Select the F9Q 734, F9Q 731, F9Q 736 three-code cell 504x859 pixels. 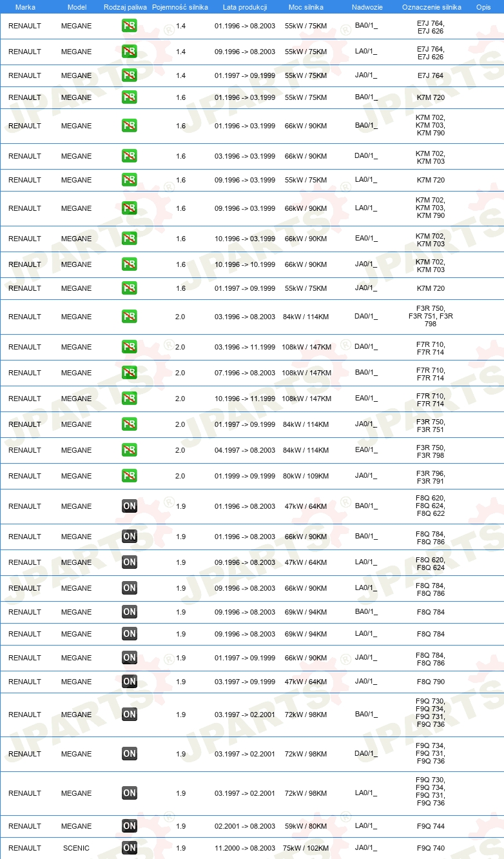coord(431,754)
